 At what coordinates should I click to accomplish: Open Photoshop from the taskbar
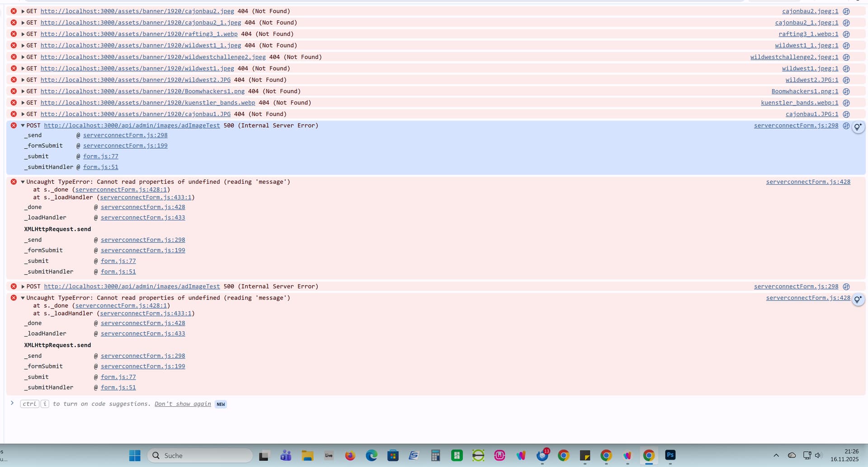tap(670, 455)
